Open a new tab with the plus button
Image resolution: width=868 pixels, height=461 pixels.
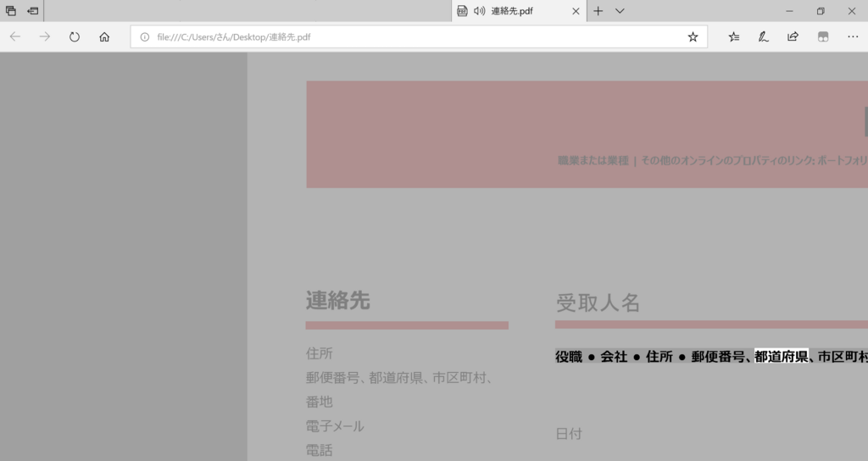coord(598,11)
